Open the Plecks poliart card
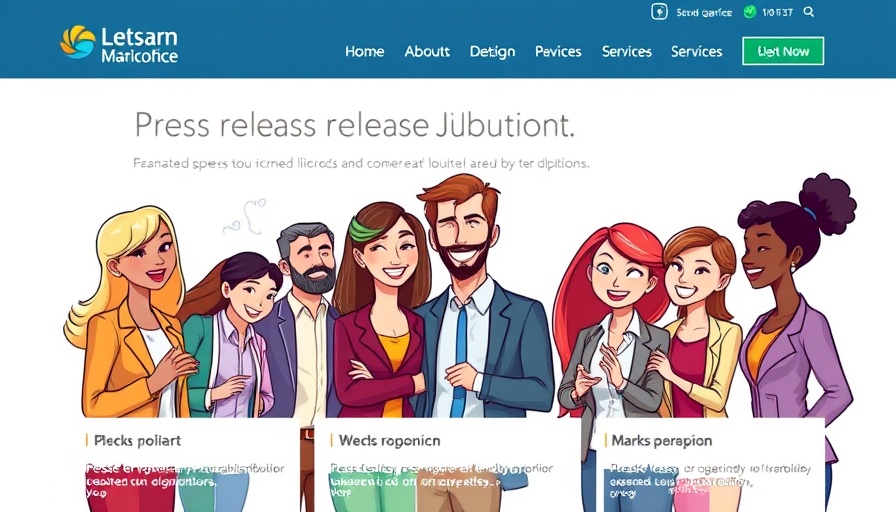 tap(190, 465)
